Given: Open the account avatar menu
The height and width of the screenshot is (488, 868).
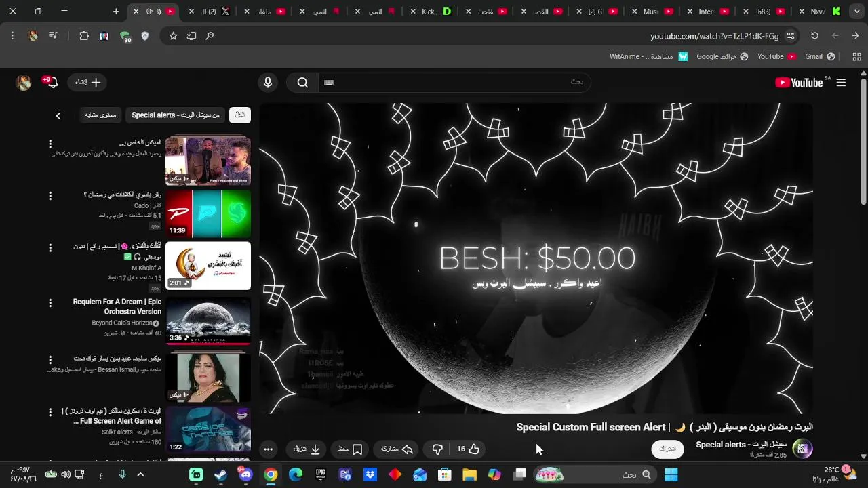Looking at the screenshot, I should [24, 83].
